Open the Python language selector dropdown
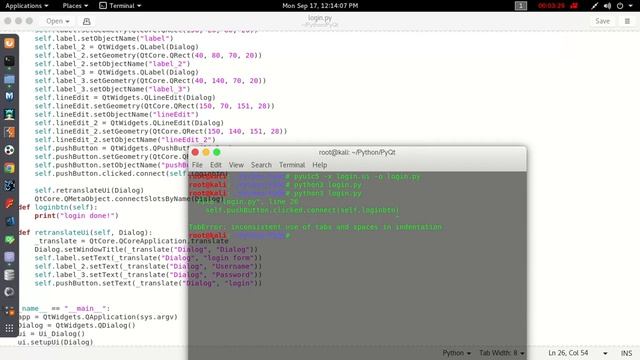Screen dimensions: 640x360 tap(456, 353)
